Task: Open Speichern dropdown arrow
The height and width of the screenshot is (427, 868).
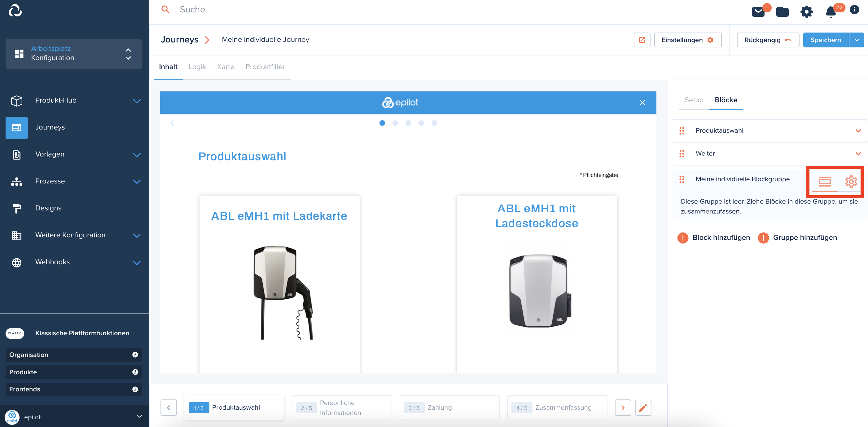Action: 857,40
